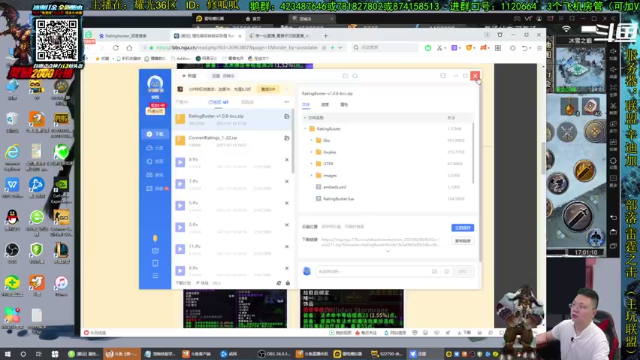Remove the 7.flv entry with its X
The height and width of the screenshot is (360, 640).
coord(287,181)
